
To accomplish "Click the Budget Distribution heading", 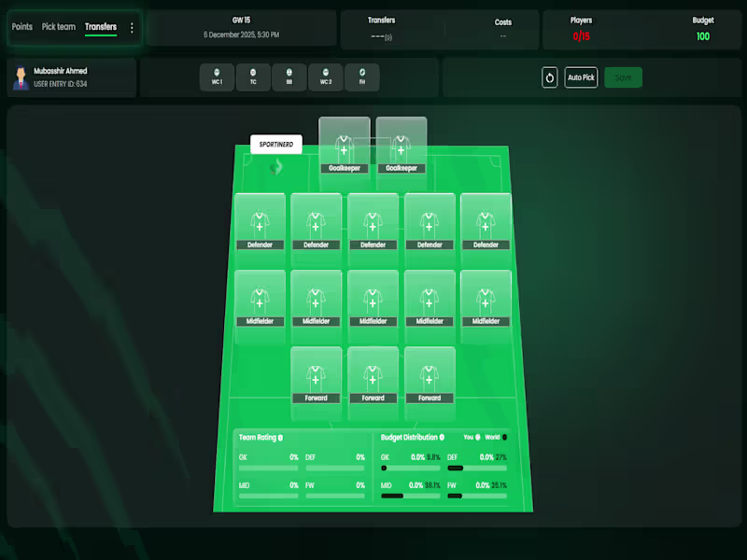I will pos(409,437).
